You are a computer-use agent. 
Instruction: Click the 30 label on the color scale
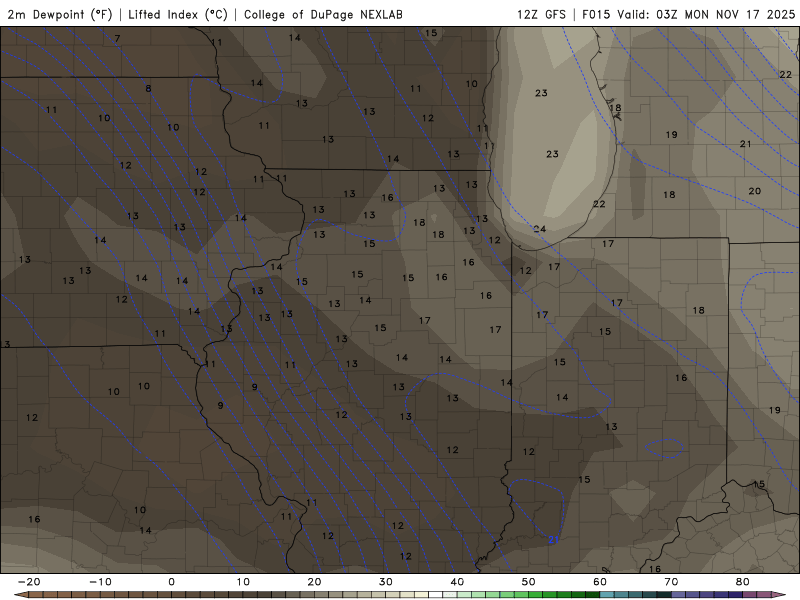pyautogui.click(x=386, y=582)
